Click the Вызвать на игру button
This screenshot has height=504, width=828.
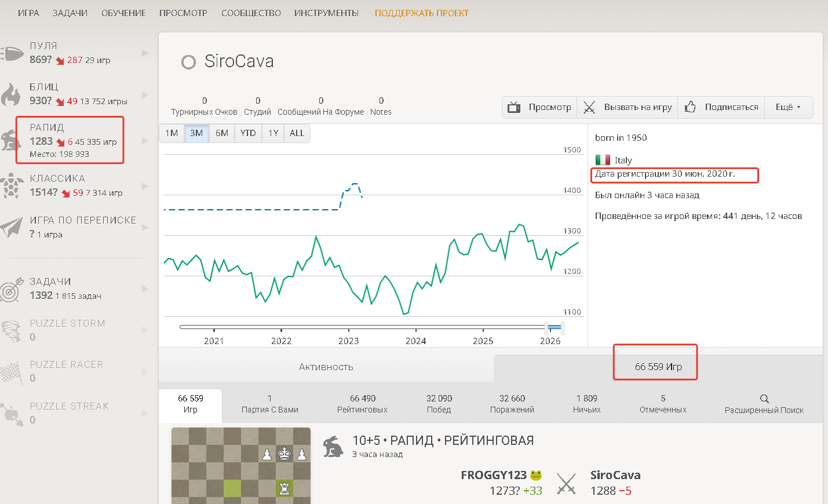(628, 107)
